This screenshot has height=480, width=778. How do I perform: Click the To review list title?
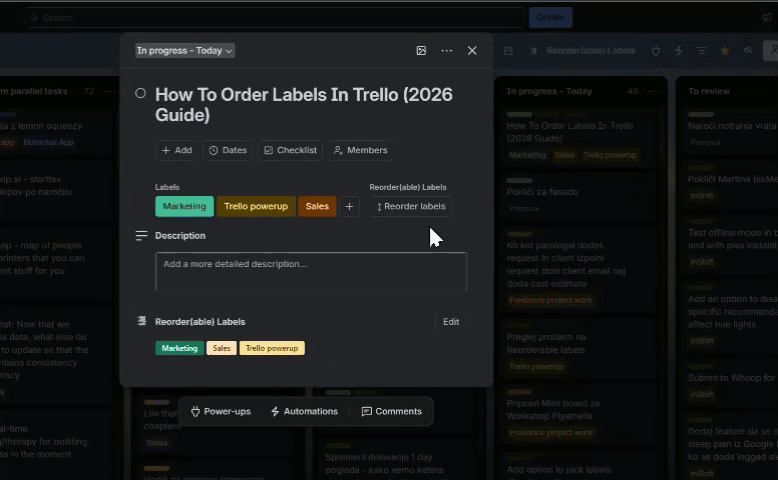coord(709,91)
